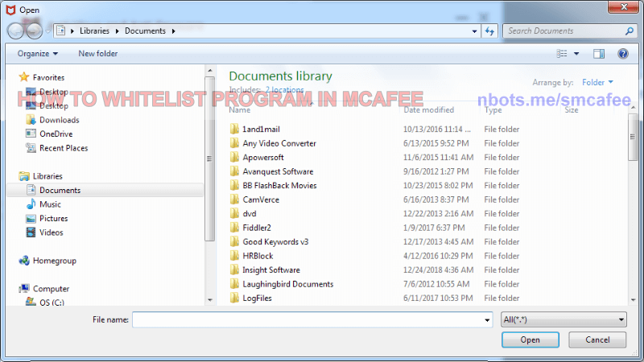
Task: Click the refresh icon beside address bar
Action: coord(489,31)
